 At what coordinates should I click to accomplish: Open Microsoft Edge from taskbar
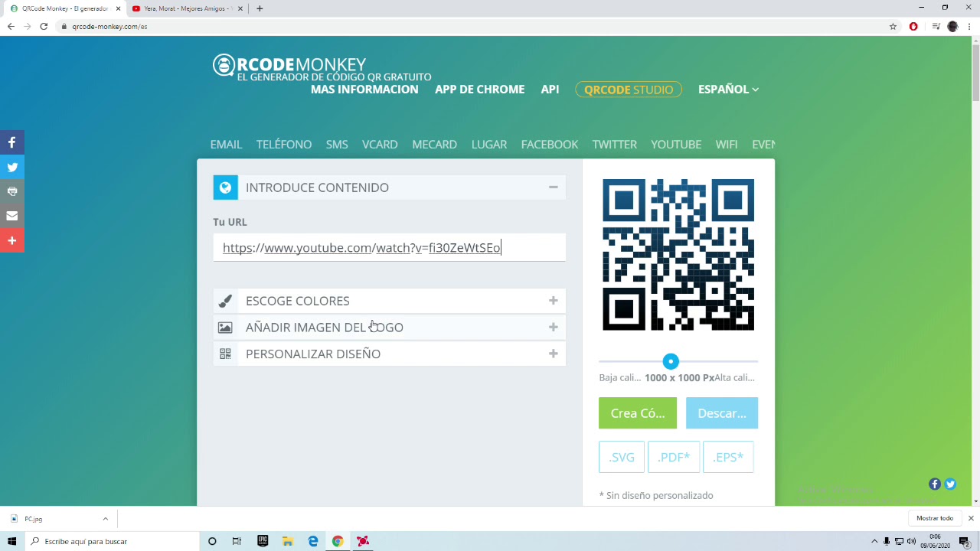pos(313,541)
